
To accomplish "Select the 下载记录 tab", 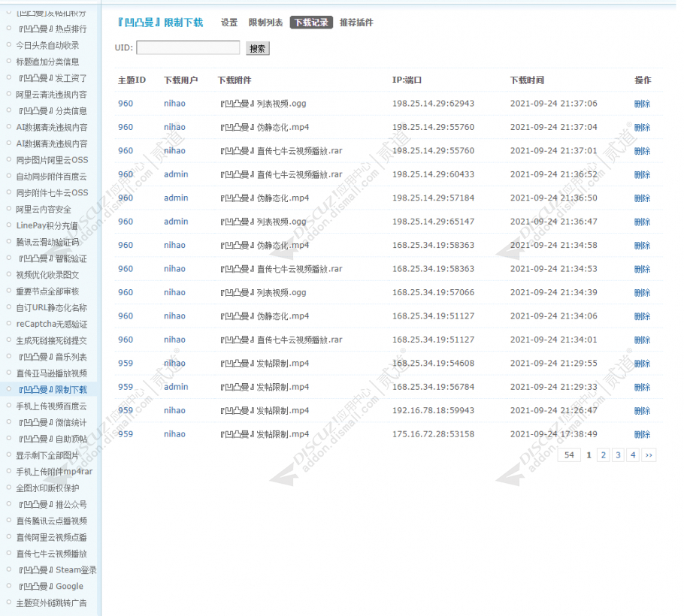I will tap(311, 23).
